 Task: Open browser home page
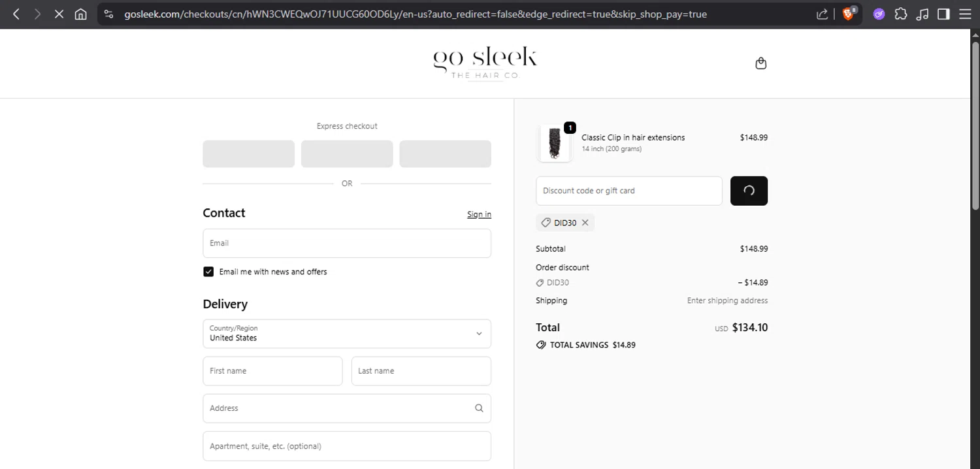pyautogui.click(x=80, y=14)
